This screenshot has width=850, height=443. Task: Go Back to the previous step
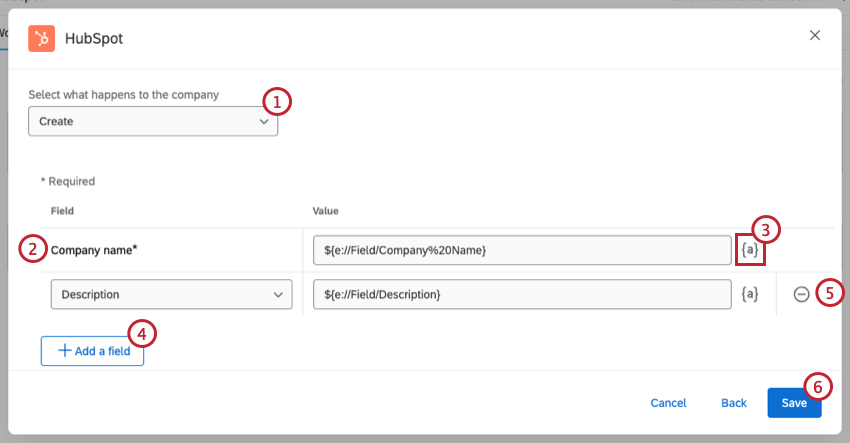(734, 403)
